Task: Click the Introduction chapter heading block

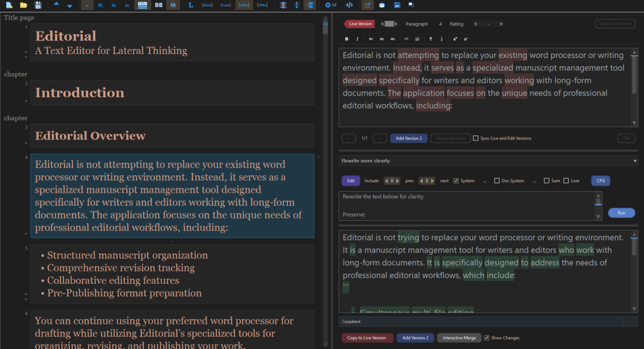Action: pyautogui.click(x=172, y=93)
